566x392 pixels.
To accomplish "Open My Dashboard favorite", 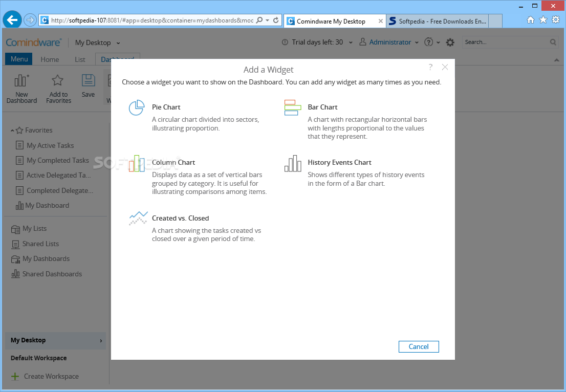I will [x=47, y=205].
